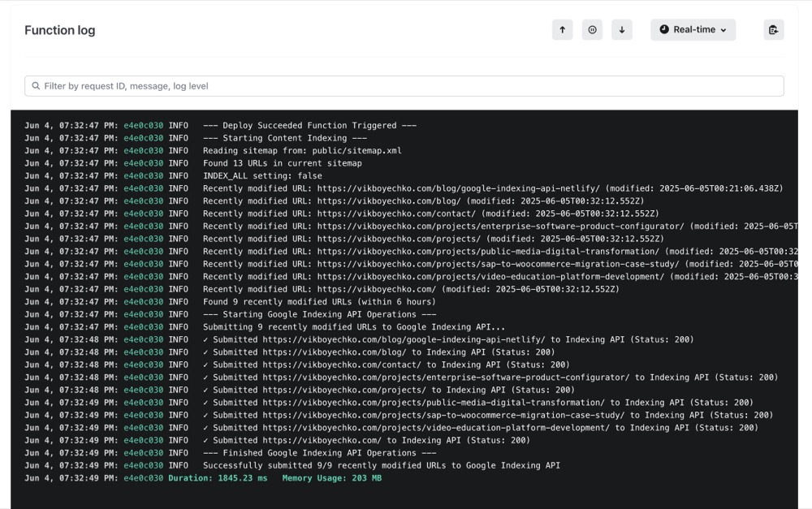Select recently modified sap-to-woocommerce-migration line
The width and height of the screenshot is (812, 509).
411,264
